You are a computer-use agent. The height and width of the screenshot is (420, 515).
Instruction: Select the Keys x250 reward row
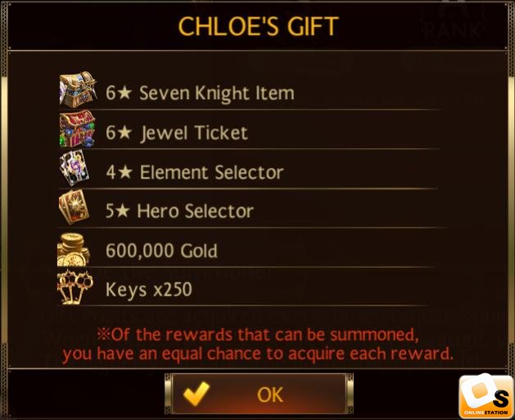tap(243, 287)
